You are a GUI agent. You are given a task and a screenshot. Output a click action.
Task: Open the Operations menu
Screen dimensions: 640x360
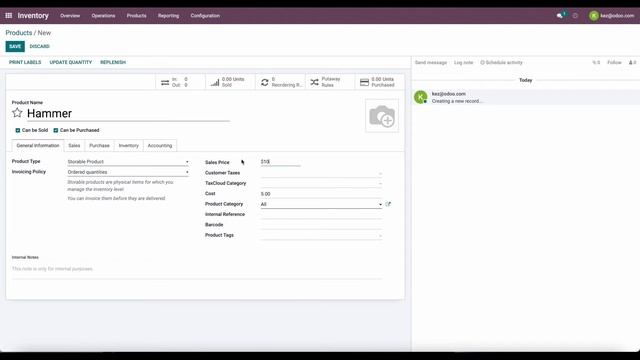click(103, 16)
